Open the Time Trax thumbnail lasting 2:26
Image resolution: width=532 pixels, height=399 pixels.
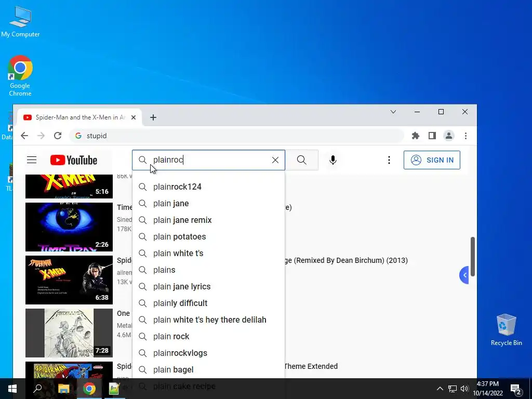point(69,227)
